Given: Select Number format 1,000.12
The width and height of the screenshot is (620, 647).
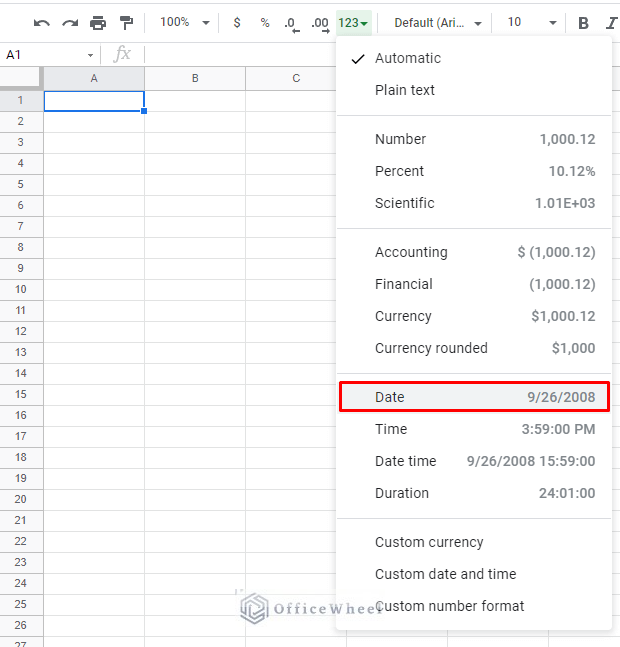Looking at the screenshot, I should click(474, 139).
